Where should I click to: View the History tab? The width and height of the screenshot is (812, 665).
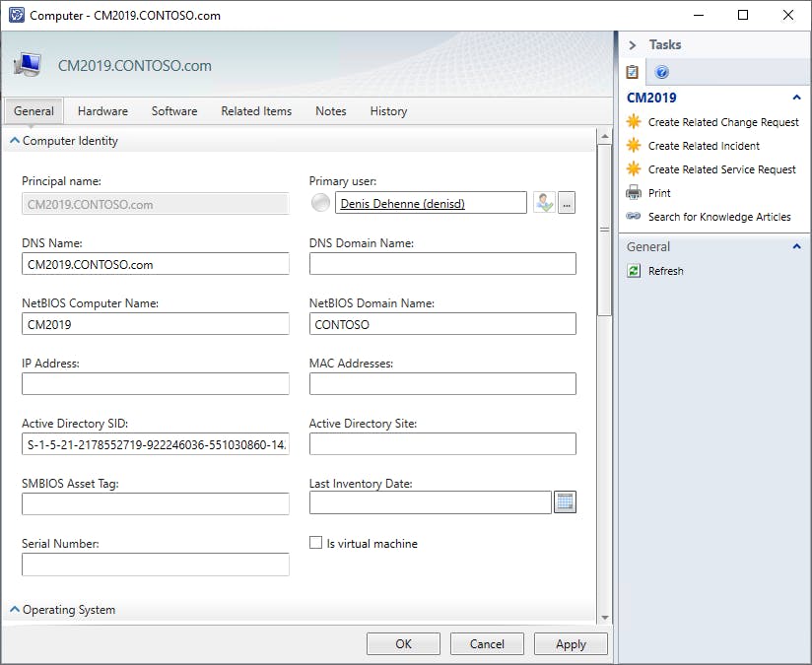[x=388, y=110]
